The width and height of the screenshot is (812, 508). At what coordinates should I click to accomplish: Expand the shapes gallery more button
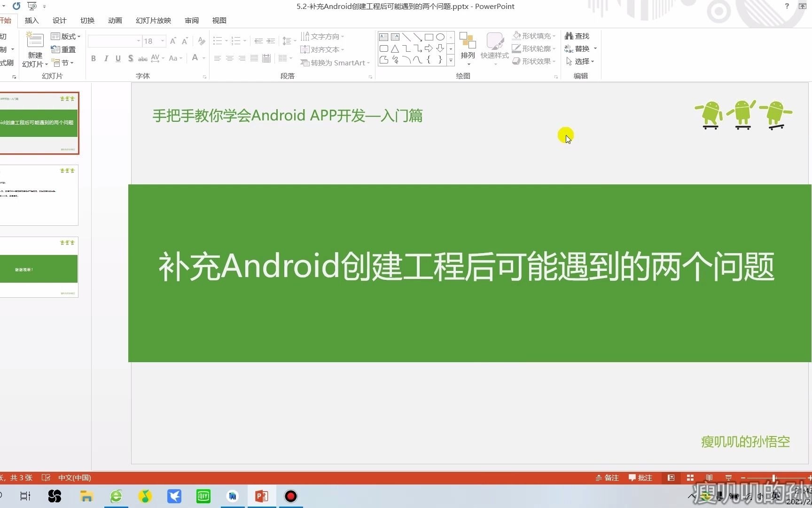point(451,60)
